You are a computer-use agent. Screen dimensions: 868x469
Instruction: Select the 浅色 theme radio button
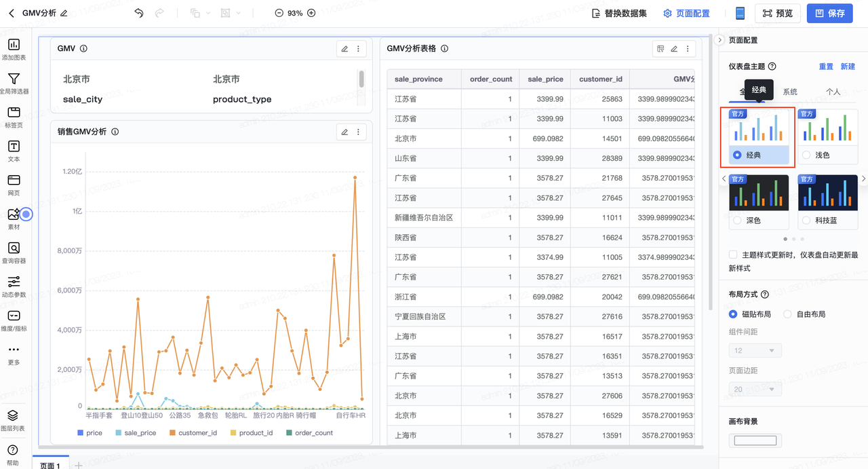[x=806, y=155]
